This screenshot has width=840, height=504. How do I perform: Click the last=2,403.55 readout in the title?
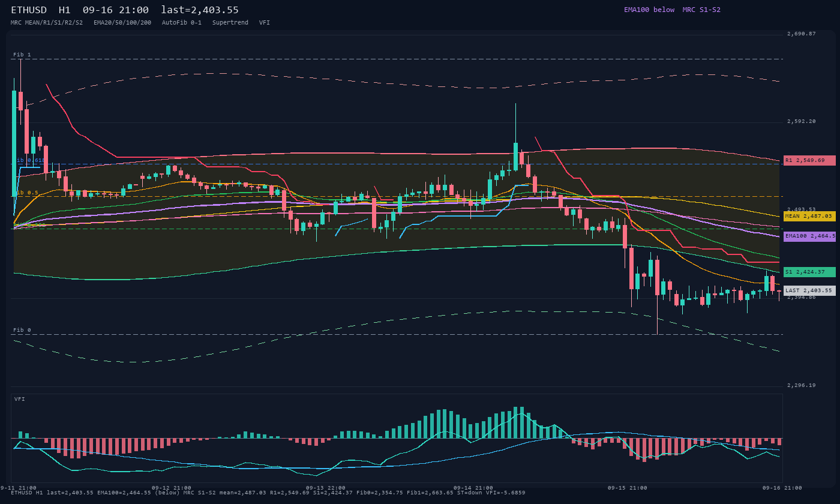pos(200,10)
